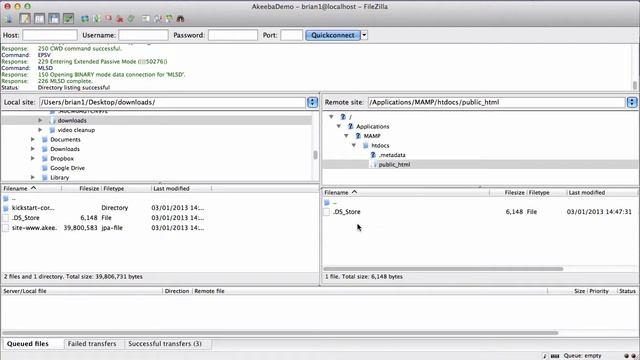
Task: Refresh file and folder lists icon
Action: 85,19
